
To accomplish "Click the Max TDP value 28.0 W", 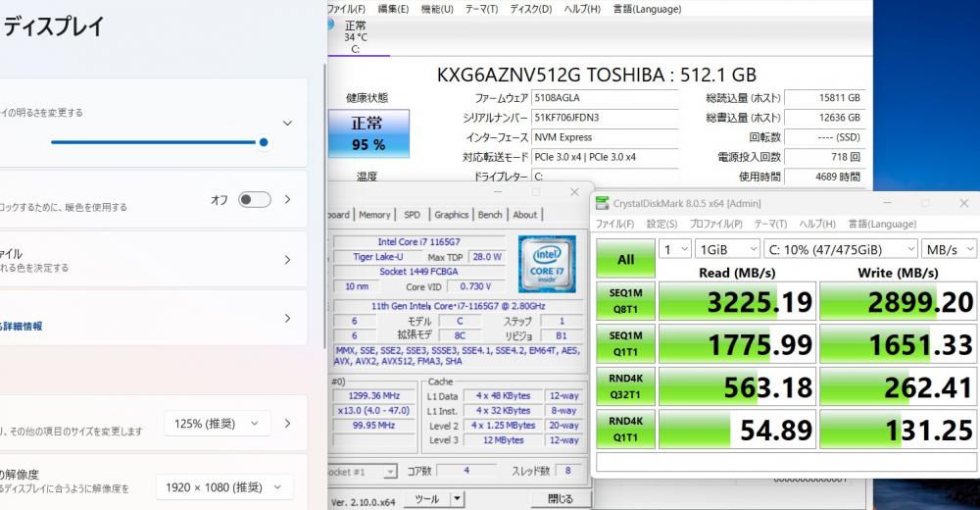I will pyautogui.click(x=487, y=257).
